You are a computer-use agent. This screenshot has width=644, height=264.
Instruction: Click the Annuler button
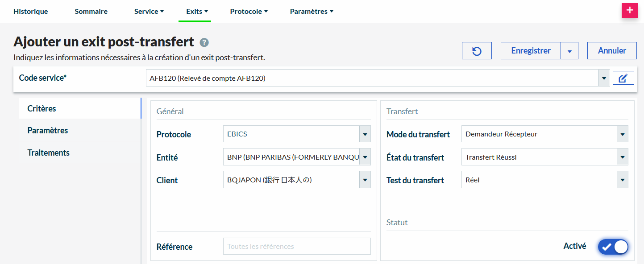click(x=612, y=51)
